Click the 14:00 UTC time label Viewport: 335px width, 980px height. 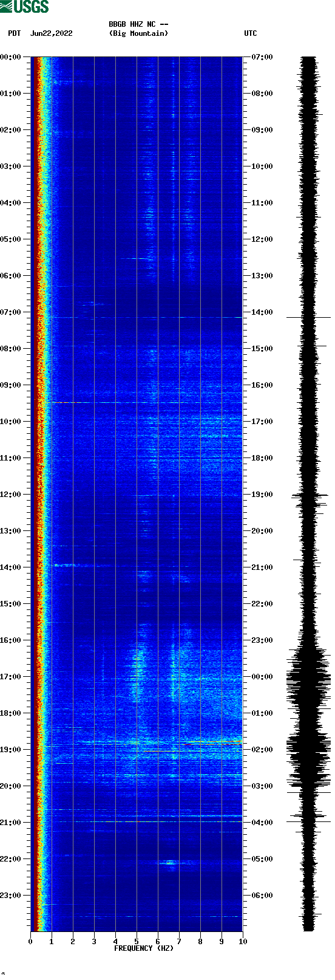(x=262, y=312)
